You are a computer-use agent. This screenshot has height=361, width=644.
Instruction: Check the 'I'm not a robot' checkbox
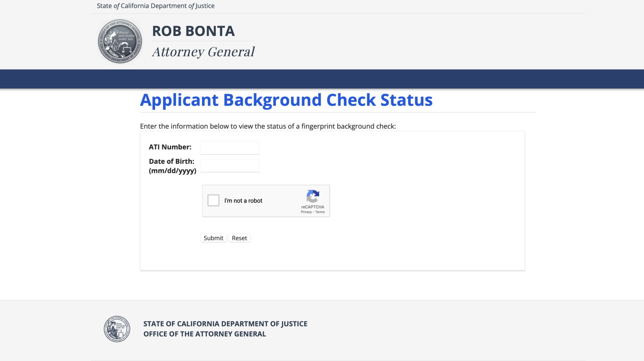click(213, 200)
